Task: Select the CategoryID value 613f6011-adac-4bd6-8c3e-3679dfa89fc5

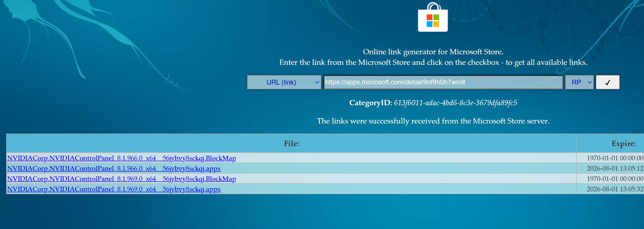Action: pyautogui.click(x=455, y=103)
